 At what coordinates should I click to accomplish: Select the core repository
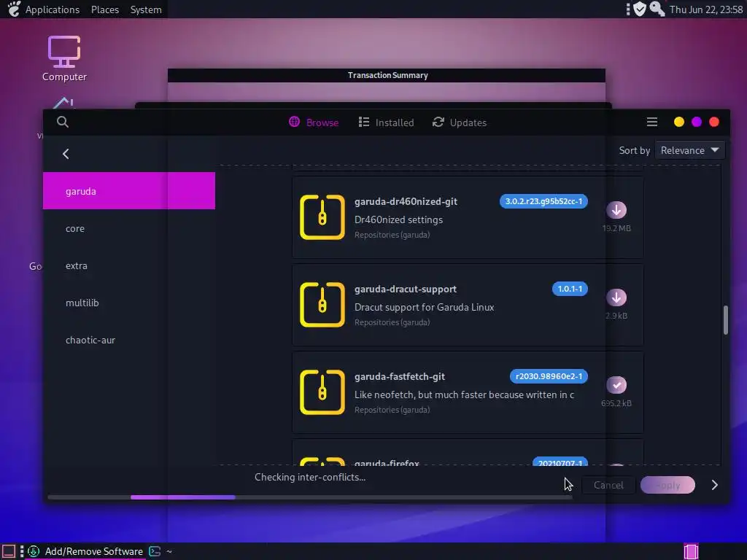(129, 228)
